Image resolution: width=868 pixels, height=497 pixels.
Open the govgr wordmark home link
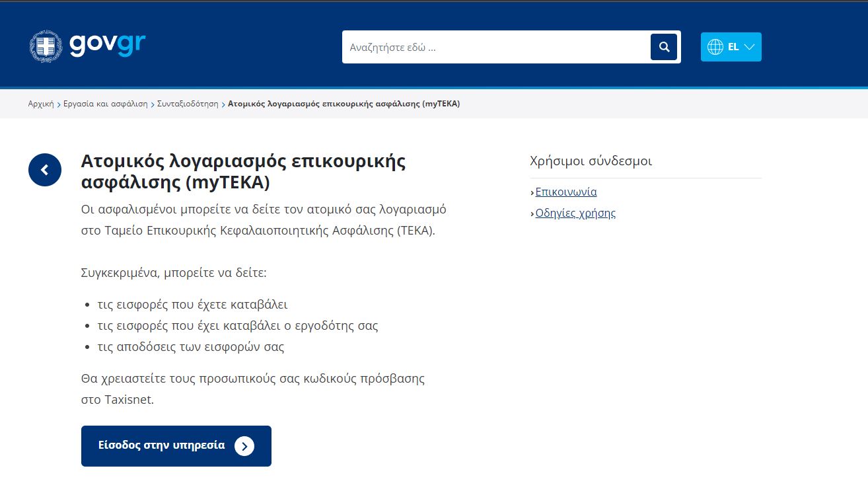coord(107,45)
